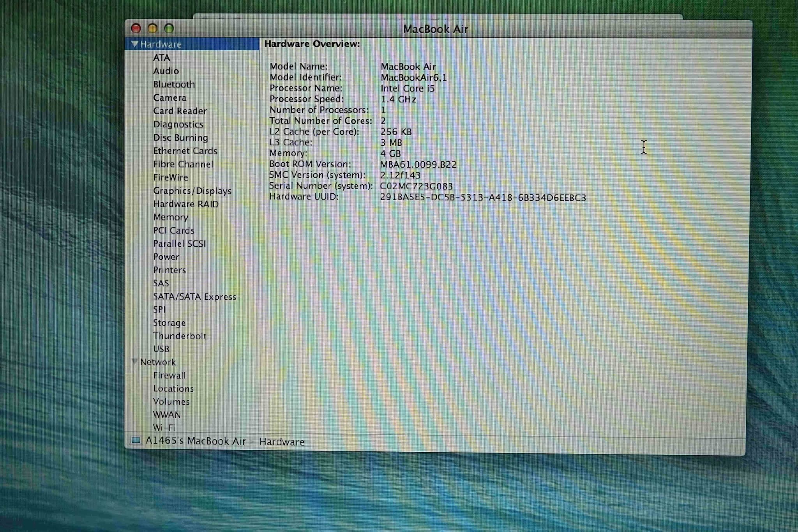The height and width of the screenshot is (532, 798).
Task: Select Locations under Network
Action: coord(173,389)
